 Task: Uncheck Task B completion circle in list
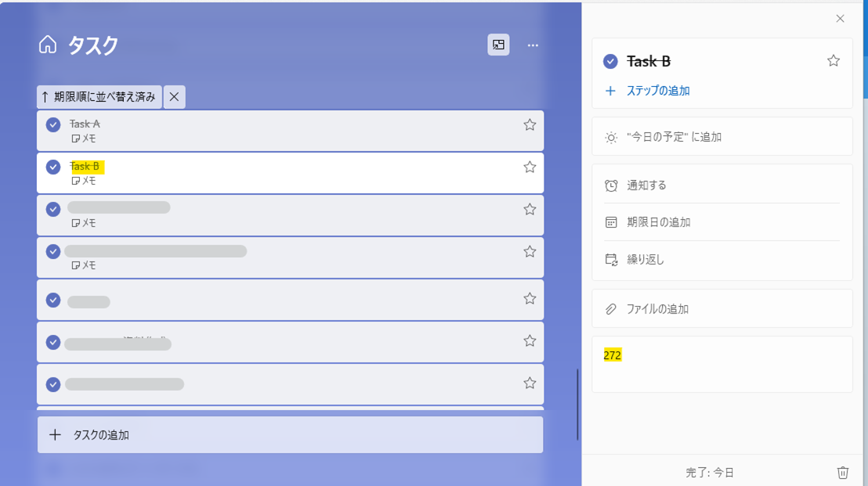point(53,167)
